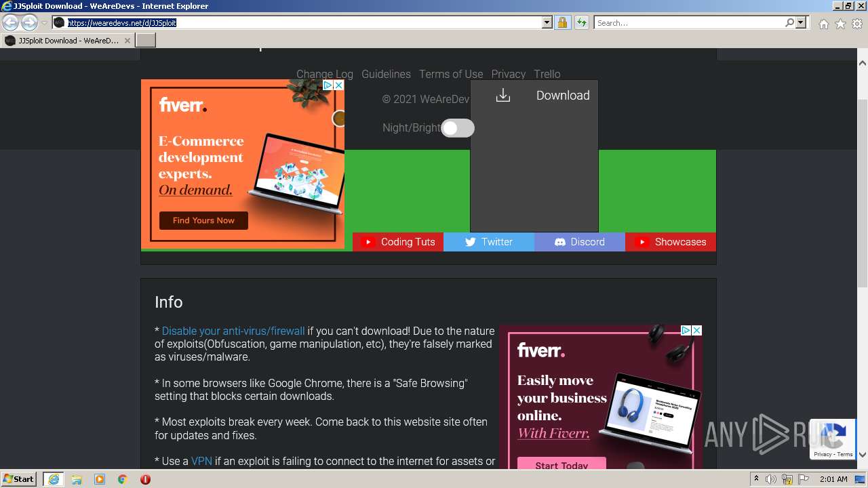
Task: Click Showcases YouTube play icon
Action: (642, 242)
